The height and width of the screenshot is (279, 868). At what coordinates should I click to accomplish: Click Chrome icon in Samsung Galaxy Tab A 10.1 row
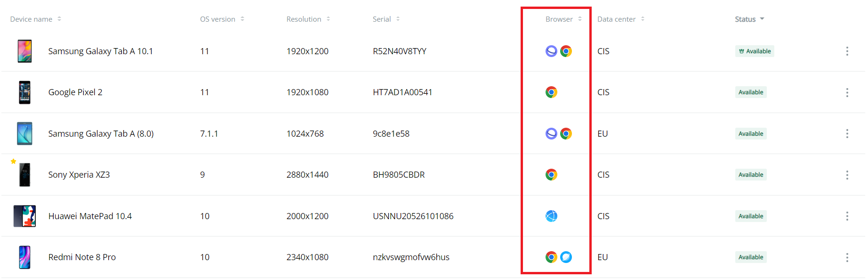click(x=566, y=51)
